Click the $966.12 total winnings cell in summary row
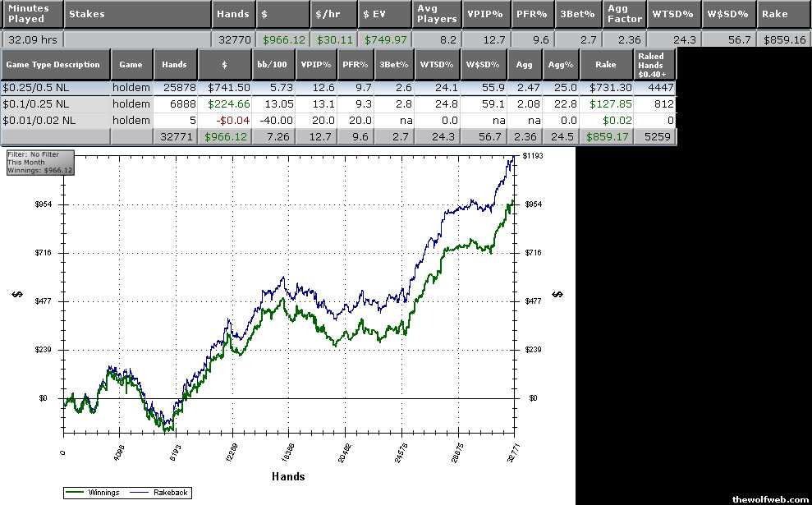812x505 pixels. point(283,39)
